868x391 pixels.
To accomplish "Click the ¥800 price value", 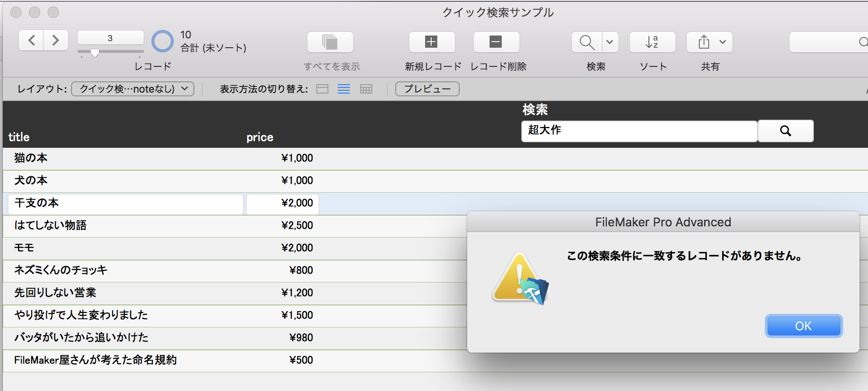I will click(x=301, y=270).
